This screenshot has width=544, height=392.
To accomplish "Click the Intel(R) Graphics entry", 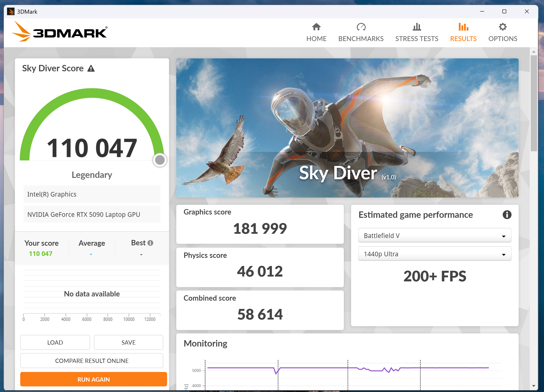I will click(92, 194).
